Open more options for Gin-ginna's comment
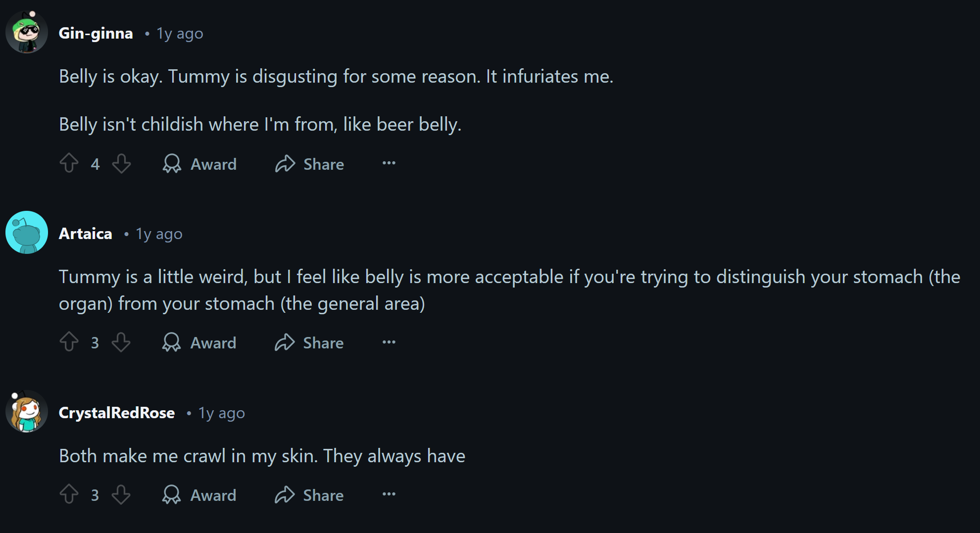The width and height of the screenshot is (980, 533). pos(389,163)
